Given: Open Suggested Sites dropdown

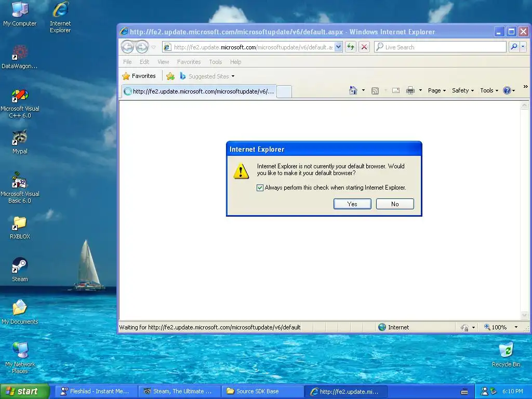Looking at the screenshot, I should pos(207,76).
